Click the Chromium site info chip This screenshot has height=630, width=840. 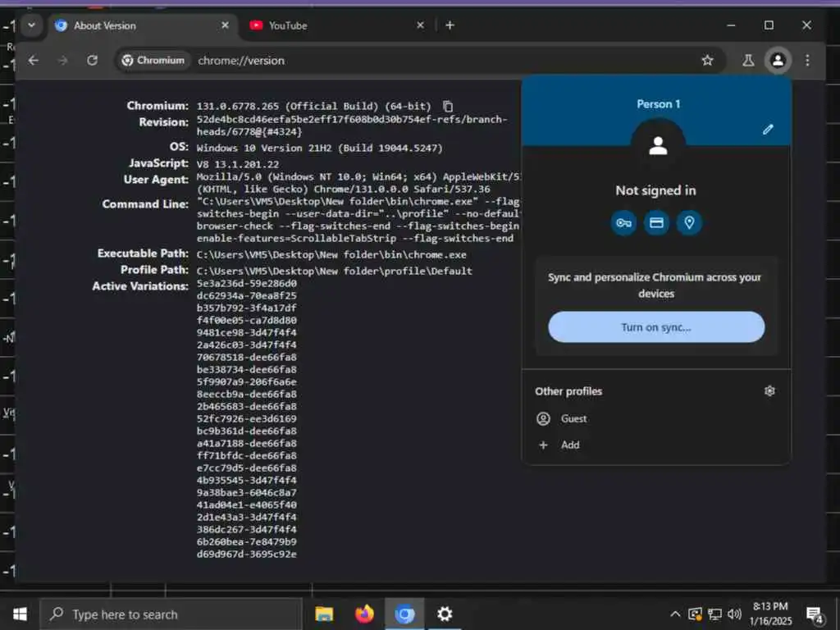click(x=153, y=61)
